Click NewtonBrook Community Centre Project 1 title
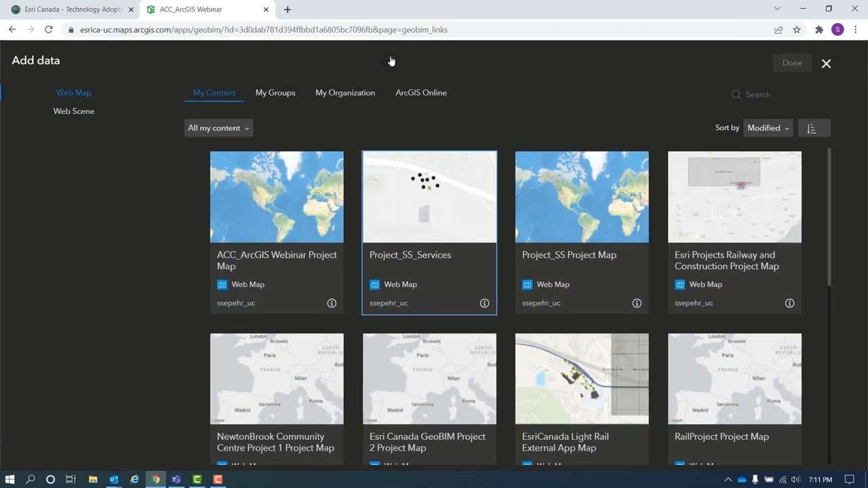Screen dimensions: 868x488 coord(275,442)
